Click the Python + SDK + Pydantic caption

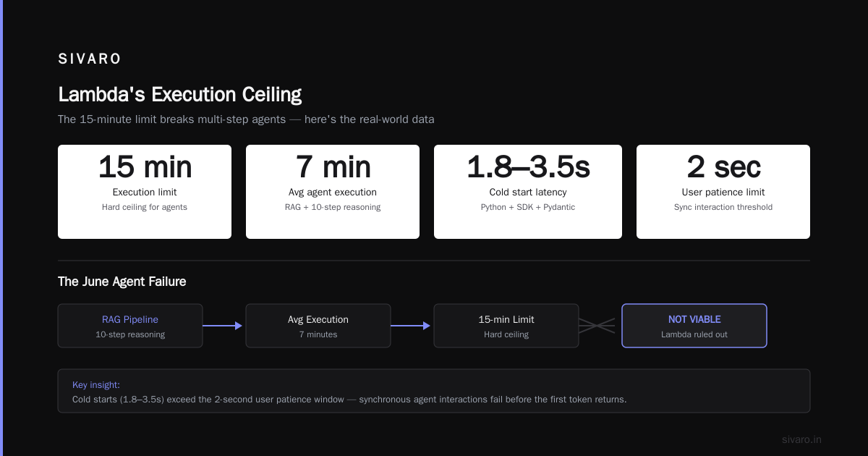pos(528,207)
